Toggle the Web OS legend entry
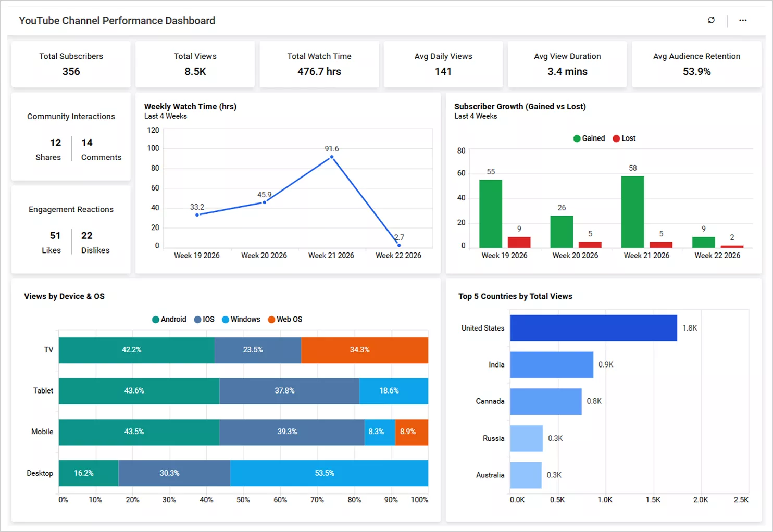773x532 pixels. pos(285,320)
